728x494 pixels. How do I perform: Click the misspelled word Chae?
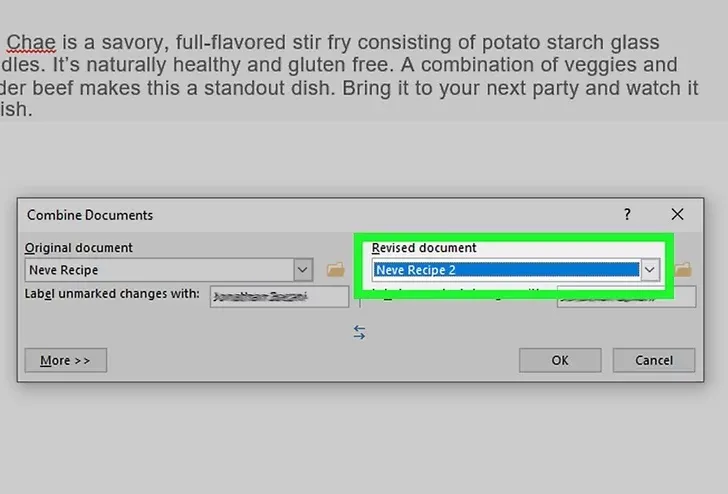[x=31, y=42]
